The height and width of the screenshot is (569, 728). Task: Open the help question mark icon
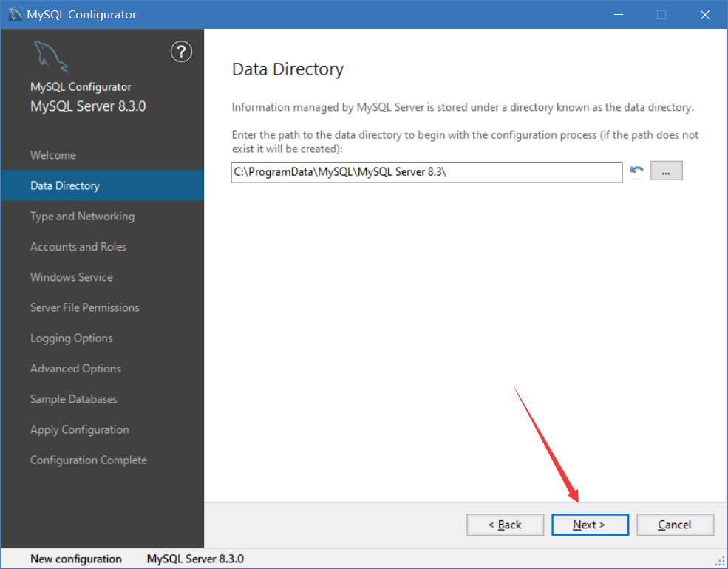(x=181, y=52)
